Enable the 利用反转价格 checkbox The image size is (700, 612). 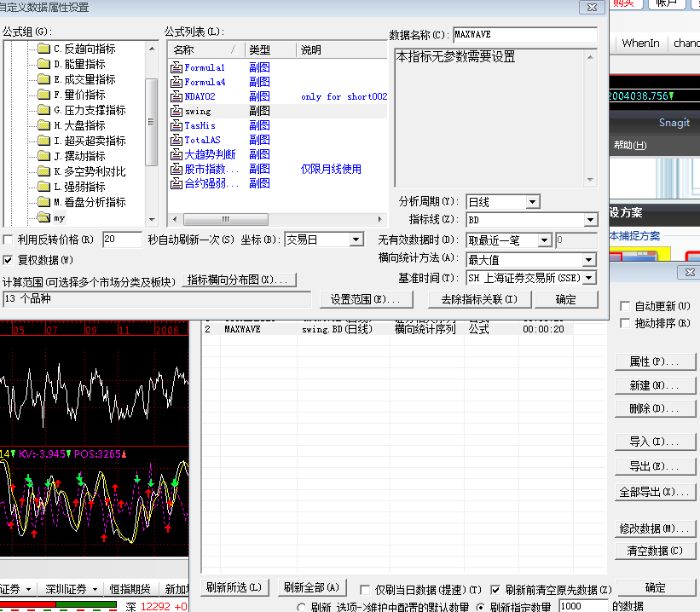click(x=9, y=240)
